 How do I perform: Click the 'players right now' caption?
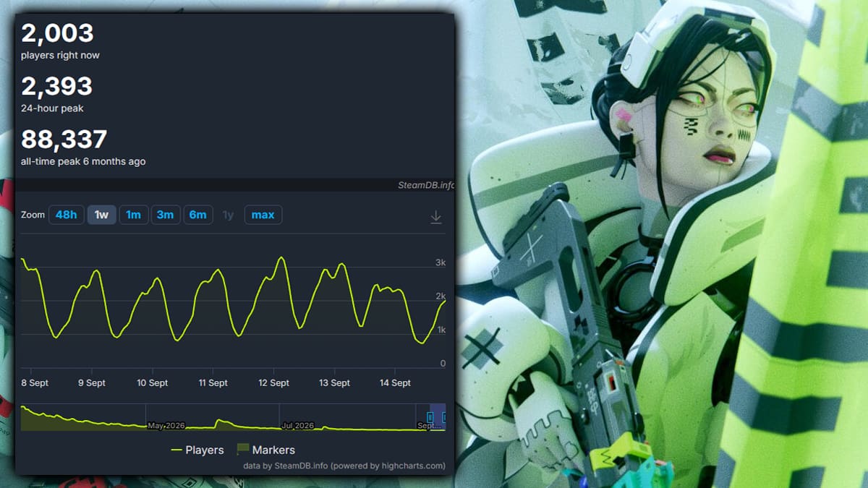click(x=60, y=56)
